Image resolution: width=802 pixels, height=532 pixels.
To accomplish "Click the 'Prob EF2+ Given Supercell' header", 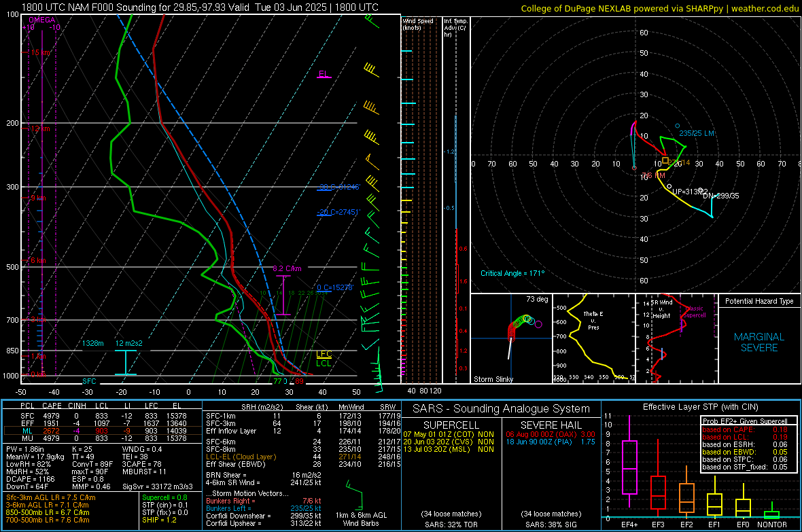I will point(745,421).
